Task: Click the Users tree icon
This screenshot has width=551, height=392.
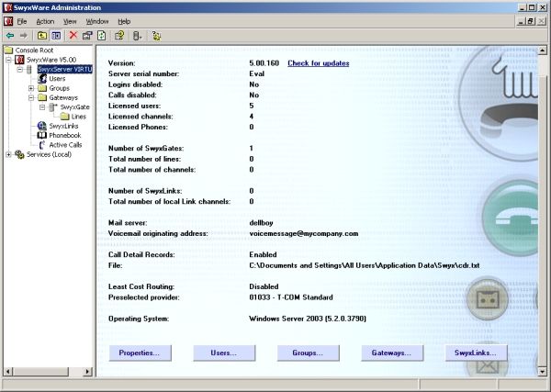Action: (42, 79)
